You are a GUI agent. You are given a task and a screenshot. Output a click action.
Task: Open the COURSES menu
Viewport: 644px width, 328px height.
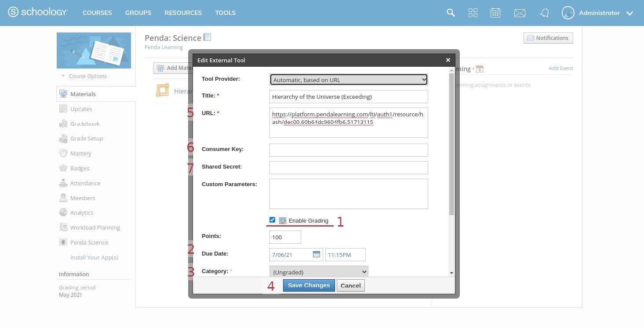coord(97,13)
